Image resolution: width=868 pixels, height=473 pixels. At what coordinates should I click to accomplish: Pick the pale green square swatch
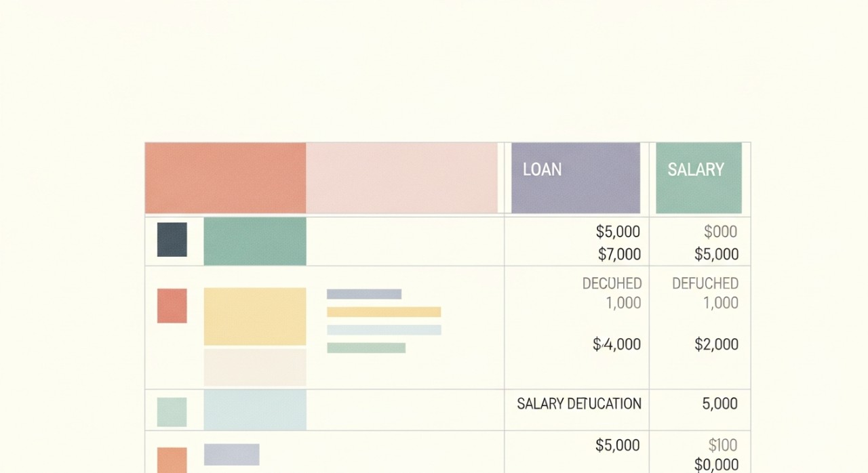click(172, 412)
